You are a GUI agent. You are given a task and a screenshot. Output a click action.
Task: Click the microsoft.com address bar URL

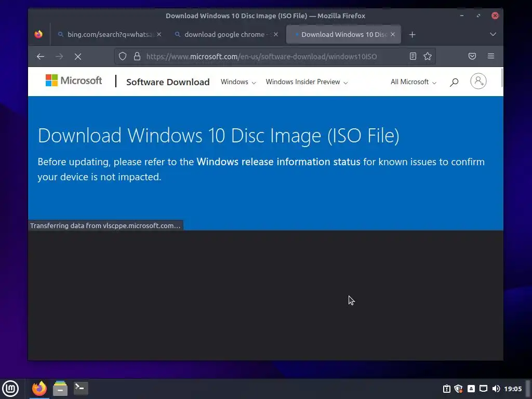262,57
